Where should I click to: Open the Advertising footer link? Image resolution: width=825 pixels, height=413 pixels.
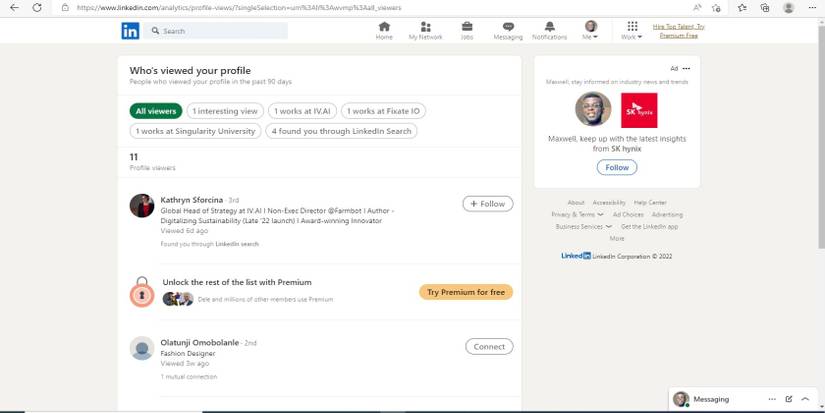click(x=667, y=215)
